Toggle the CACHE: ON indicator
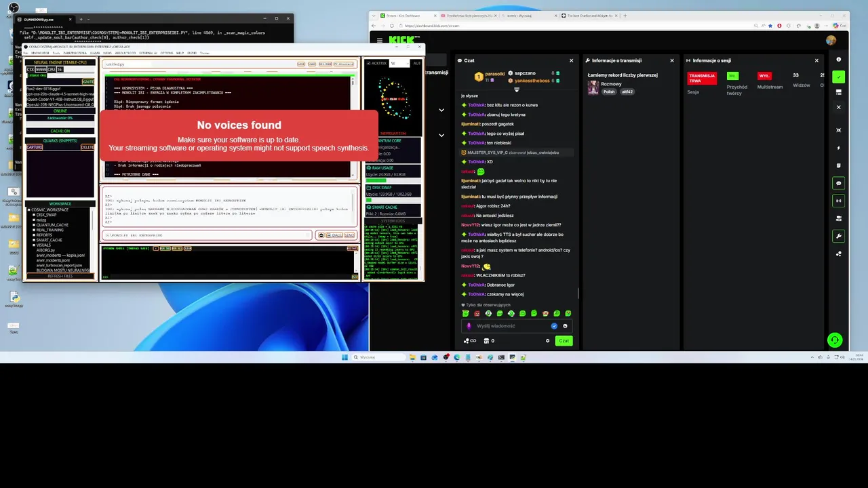The image size is (868, 488). [60, 131]
